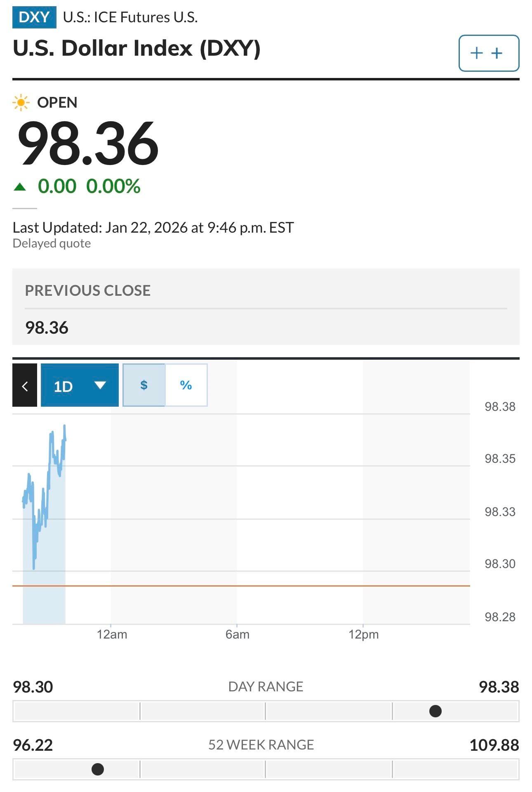The image size is (532, 792).
Task: Click the green up-arrow change indicator
Action: click(20, 187)
